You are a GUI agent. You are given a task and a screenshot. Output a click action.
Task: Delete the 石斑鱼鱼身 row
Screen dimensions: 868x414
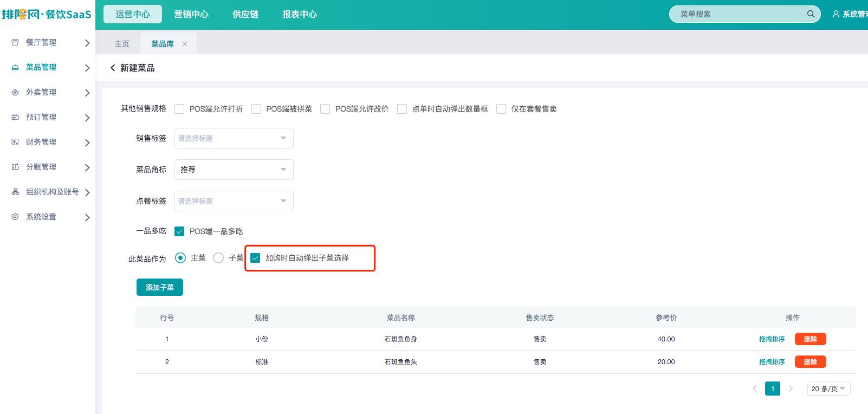[811, 339]
